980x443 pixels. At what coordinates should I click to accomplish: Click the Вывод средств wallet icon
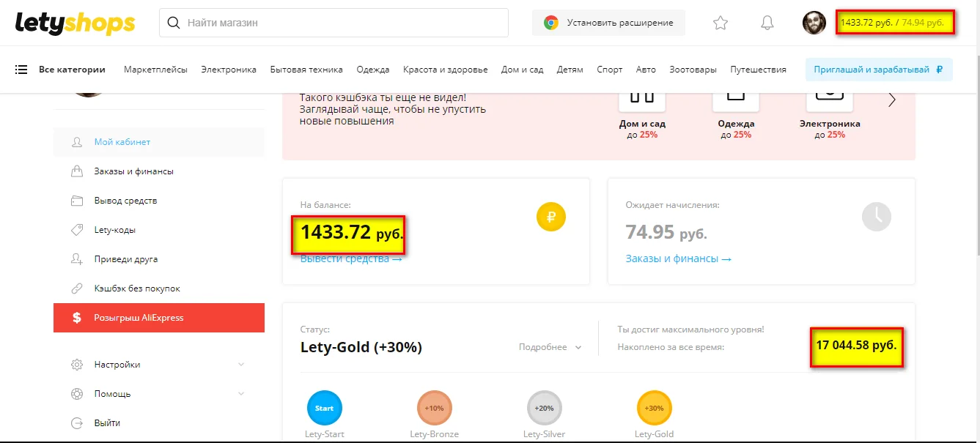click(76, 201)
